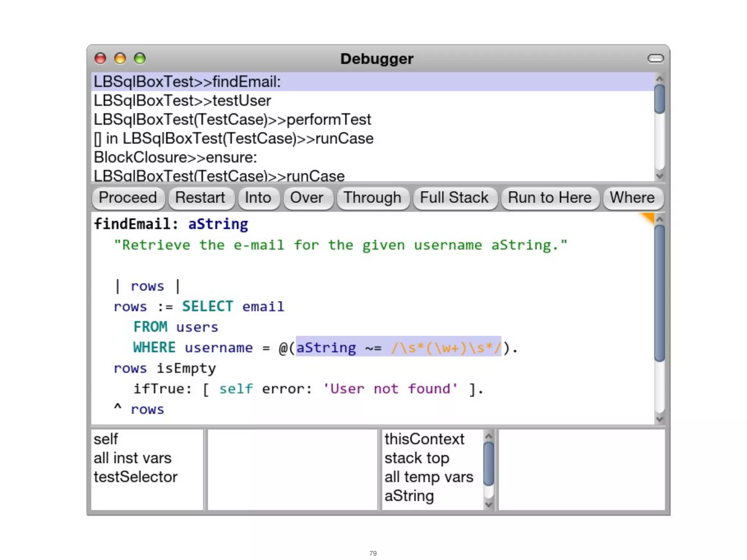Click the stack list scrollbar's down arrow

[x=659, y=176]
